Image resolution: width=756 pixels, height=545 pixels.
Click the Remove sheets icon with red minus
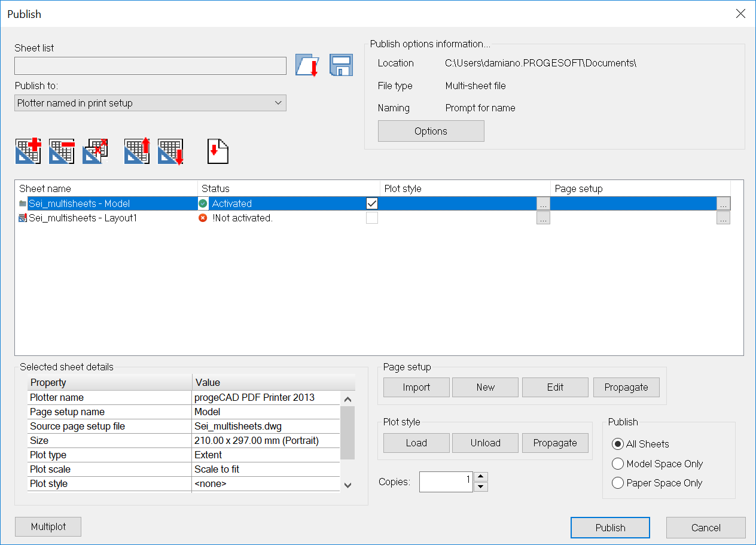(62, 151)
